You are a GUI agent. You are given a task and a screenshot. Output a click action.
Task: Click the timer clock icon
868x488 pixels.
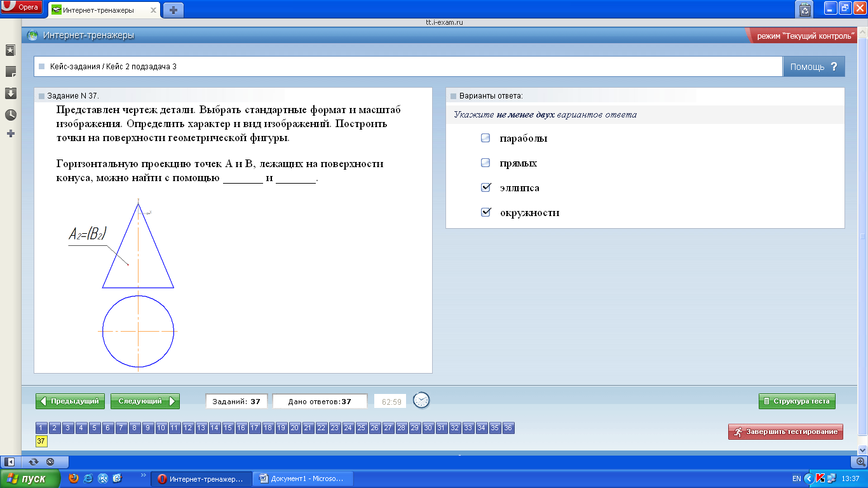421,400
